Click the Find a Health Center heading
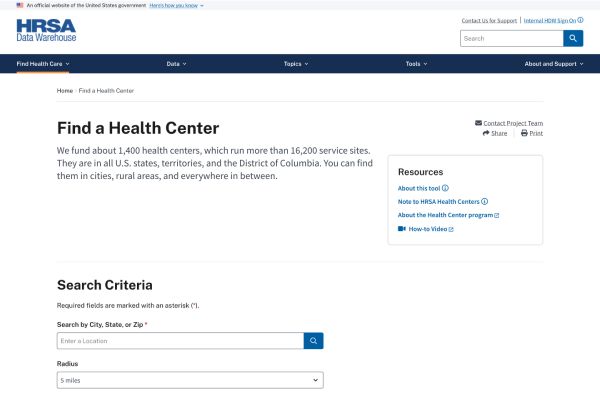Screen dimensions: 600x400 (x=138, y=128)
